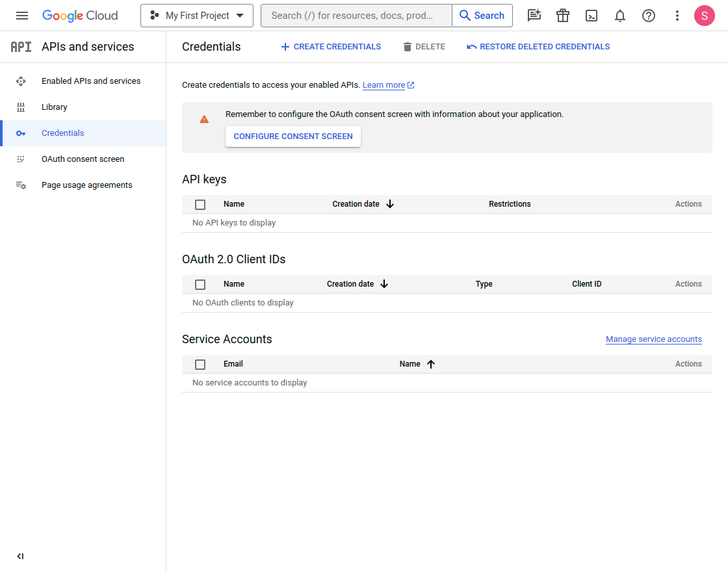
Task: Click the blue Search button
Action: pos(482,16)
